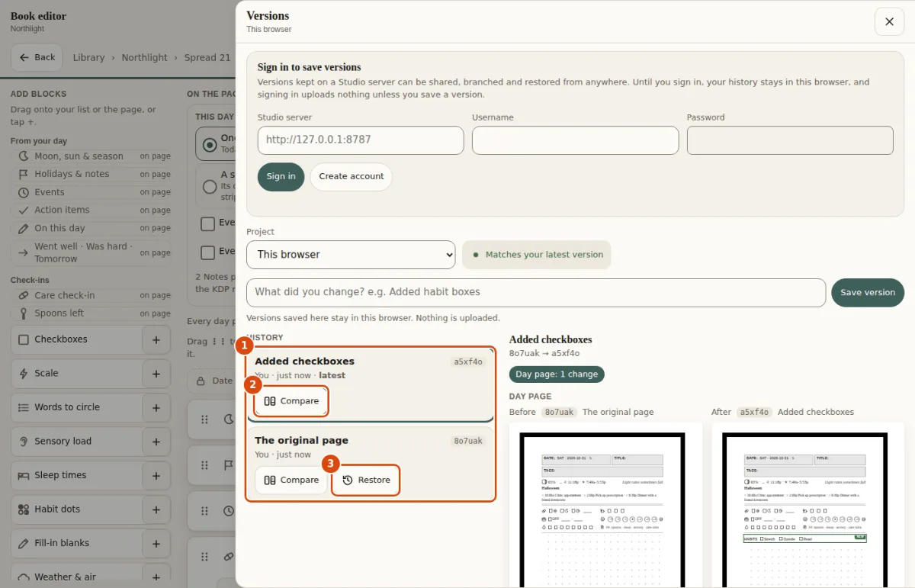Open the After page thumbnail for a5xf4o
The image size is (915, 588).
coord(808,505)
